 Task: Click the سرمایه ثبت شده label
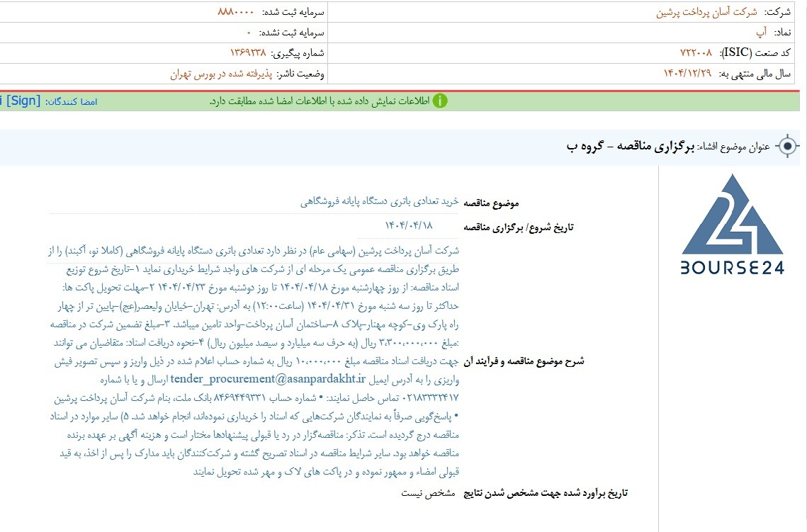293,12
